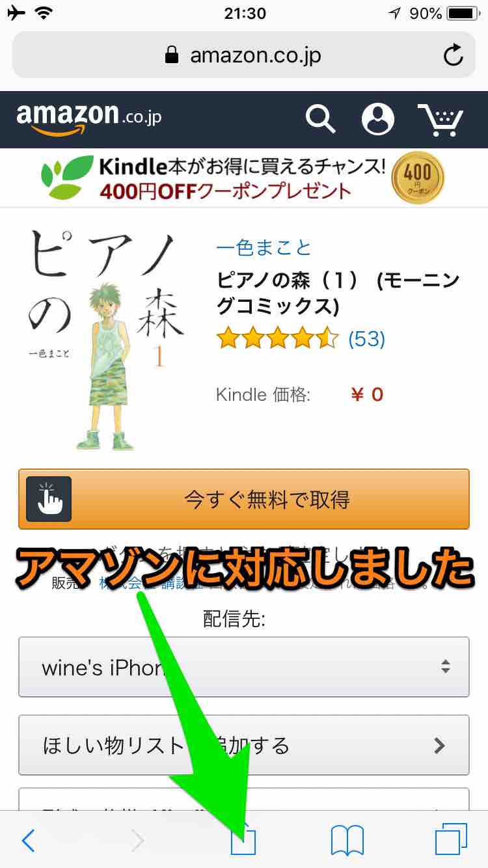Screen dimensions: 488x868
Task: Open author link 一色まこと
Action: click(x=264, y=248)
